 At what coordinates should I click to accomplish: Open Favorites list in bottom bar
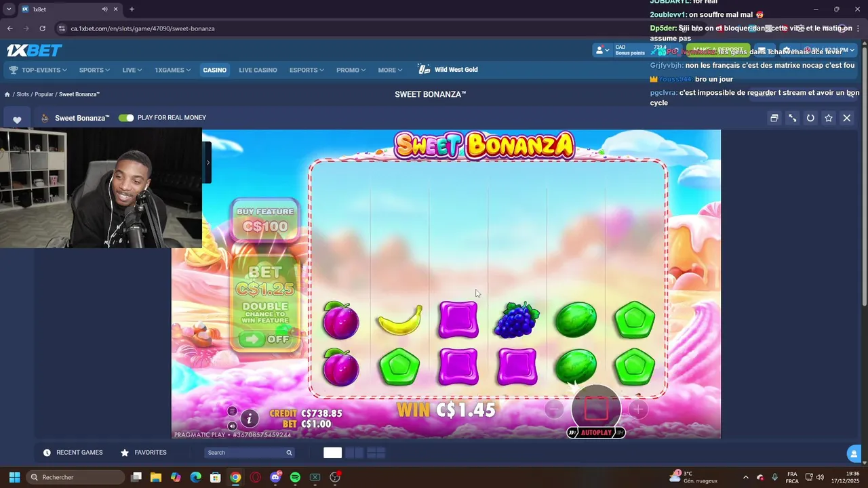click(144, 453)
